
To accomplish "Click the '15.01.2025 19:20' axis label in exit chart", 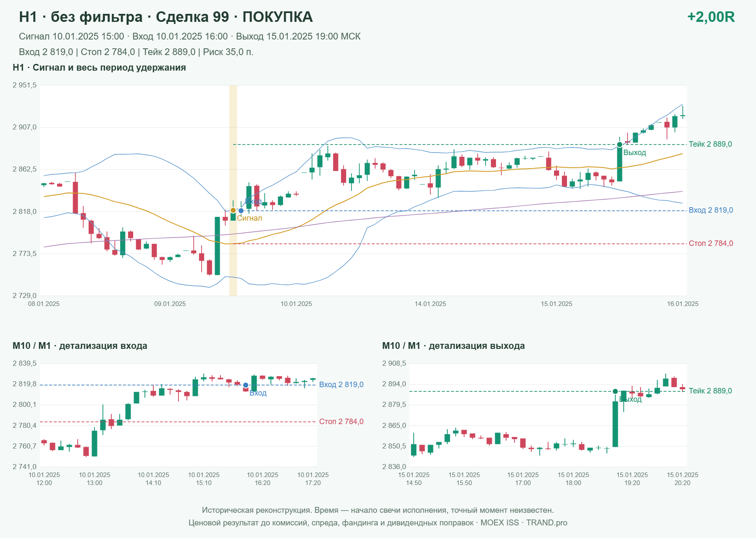I will (632, 479).
